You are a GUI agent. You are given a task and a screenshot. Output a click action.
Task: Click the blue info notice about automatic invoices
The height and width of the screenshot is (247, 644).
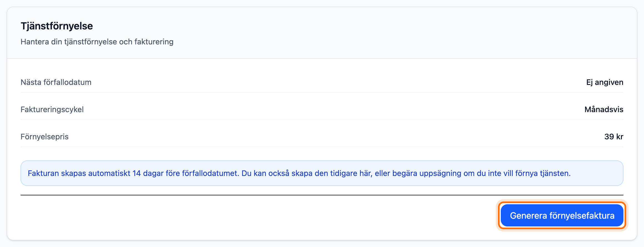click(322, 173)
